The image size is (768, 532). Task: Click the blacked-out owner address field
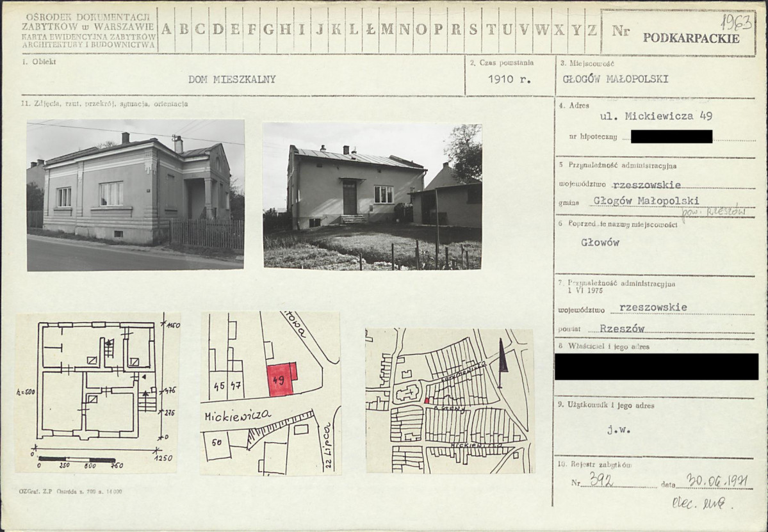(657, 367)
